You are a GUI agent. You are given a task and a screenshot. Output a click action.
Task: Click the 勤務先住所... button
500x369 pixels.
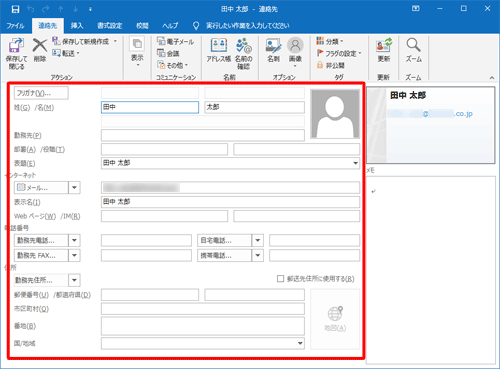[x=41, y=280]
